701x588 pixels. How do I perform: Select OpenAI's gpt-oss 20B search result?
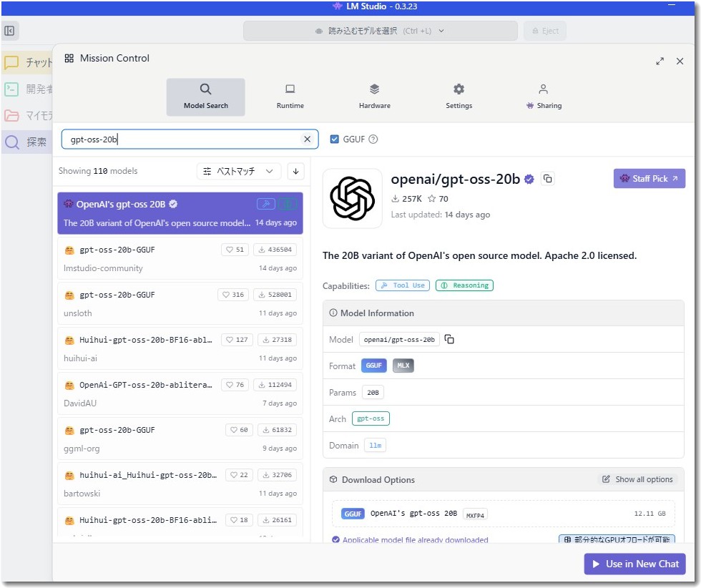(x=180, y=213)
